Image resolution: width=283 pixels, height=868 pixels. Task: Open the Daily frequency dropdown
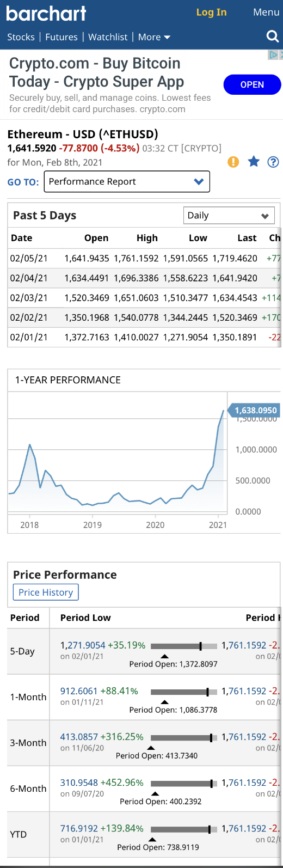229,216
